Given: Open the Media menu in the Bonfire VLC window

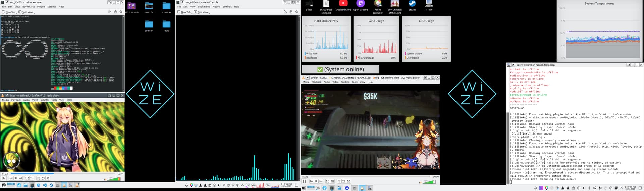Looking at the screenshot, I should click(5, 100).
